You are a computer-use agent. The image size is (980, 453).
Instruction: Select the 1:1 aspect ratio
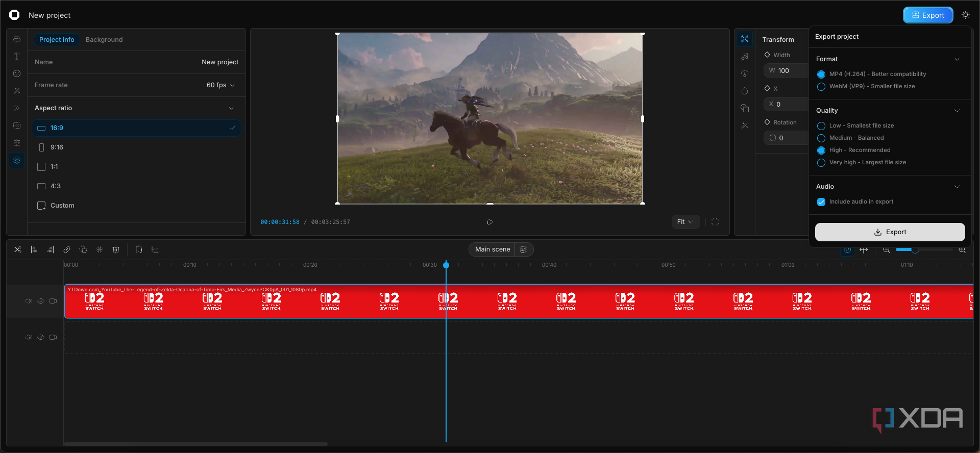point(136,167)
